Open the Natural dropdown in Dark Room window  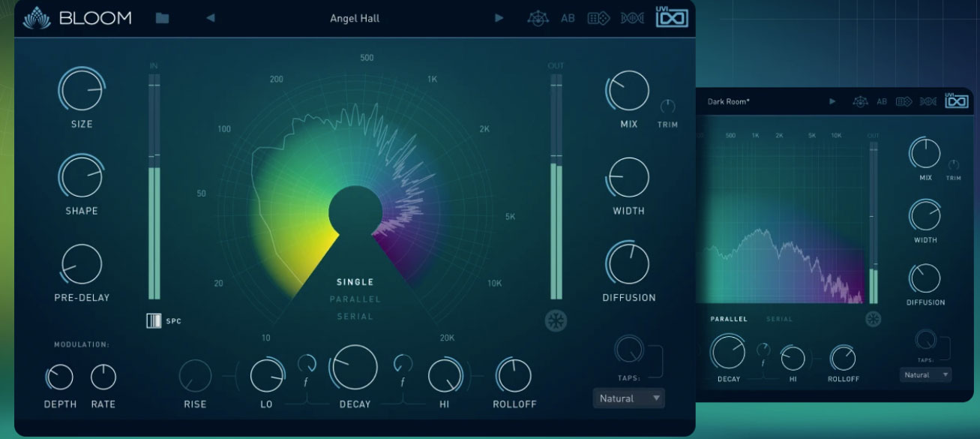click(x=925, y=374)
